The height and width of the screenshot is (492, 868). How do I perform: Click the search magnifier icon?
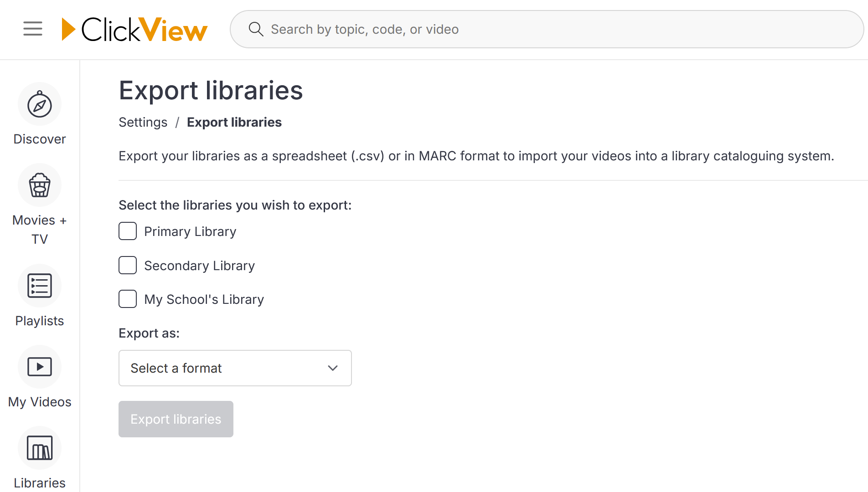[x=256, y=29]
